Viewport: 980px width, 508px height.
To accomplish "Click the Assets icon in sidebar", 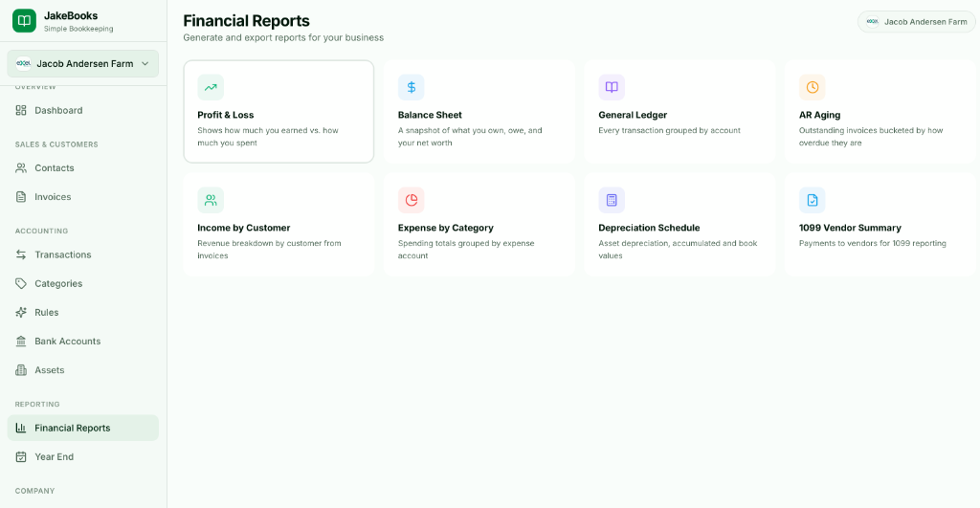I will [x=21, y=370].
